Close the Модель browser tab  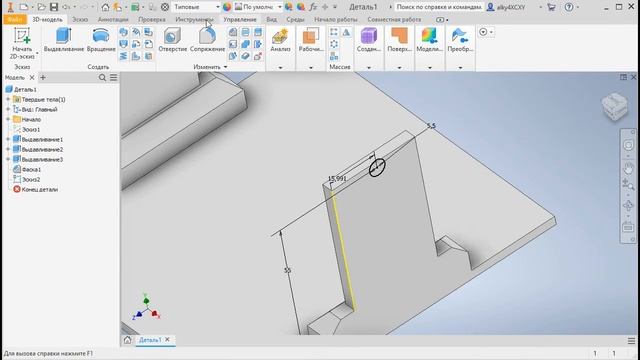click(x=32, y=78)
